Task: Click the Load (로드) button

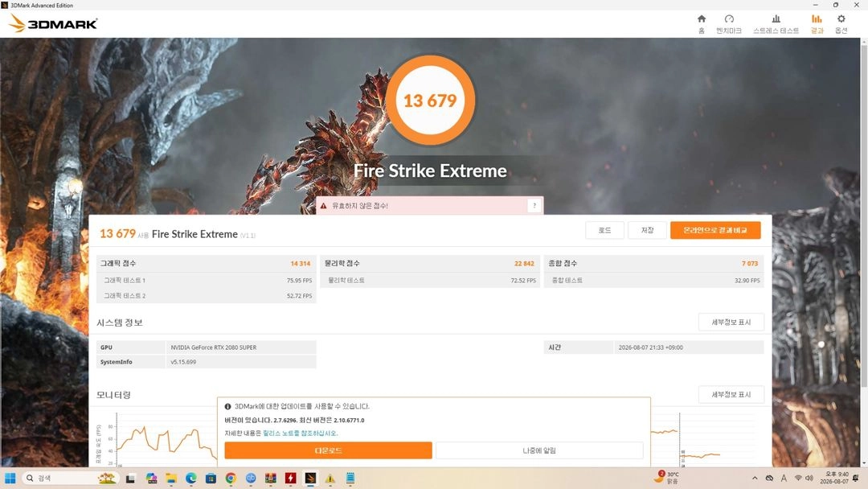Action: (604, 230)
